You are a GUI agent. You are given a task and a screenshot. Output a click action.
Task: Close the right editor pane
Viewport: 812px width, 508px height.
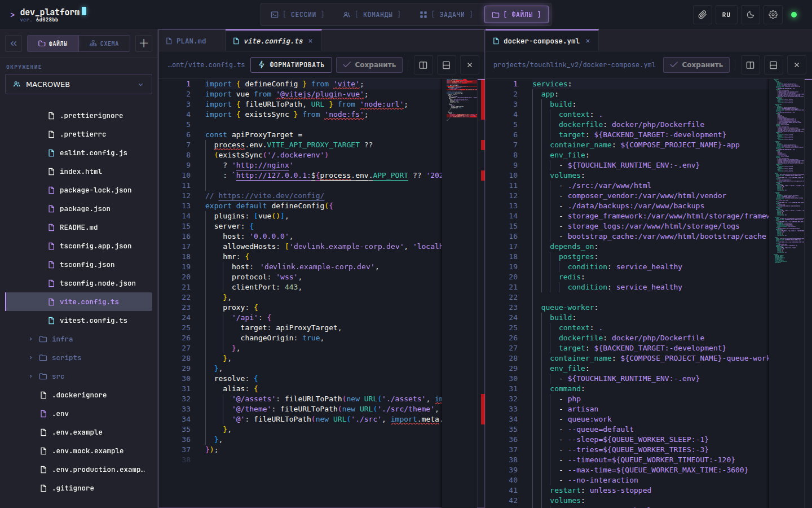click(x=797, y=65)
